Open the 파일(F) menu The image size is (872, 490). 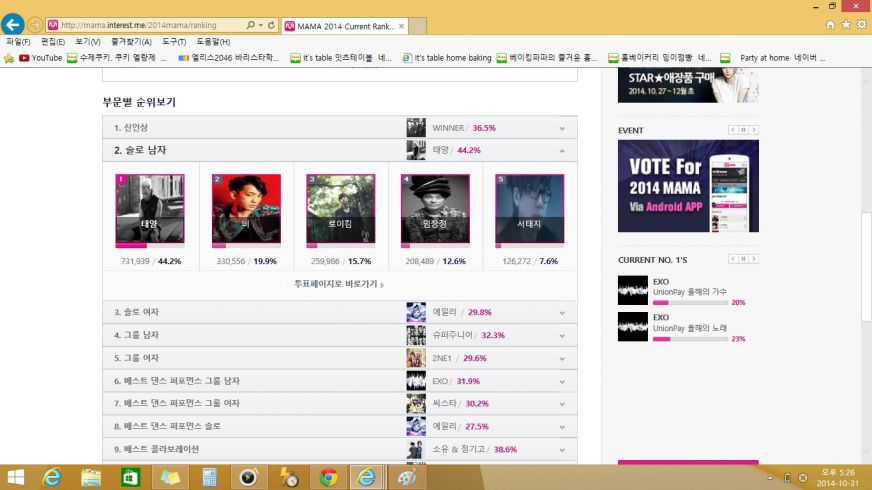(x=18, y=42)
